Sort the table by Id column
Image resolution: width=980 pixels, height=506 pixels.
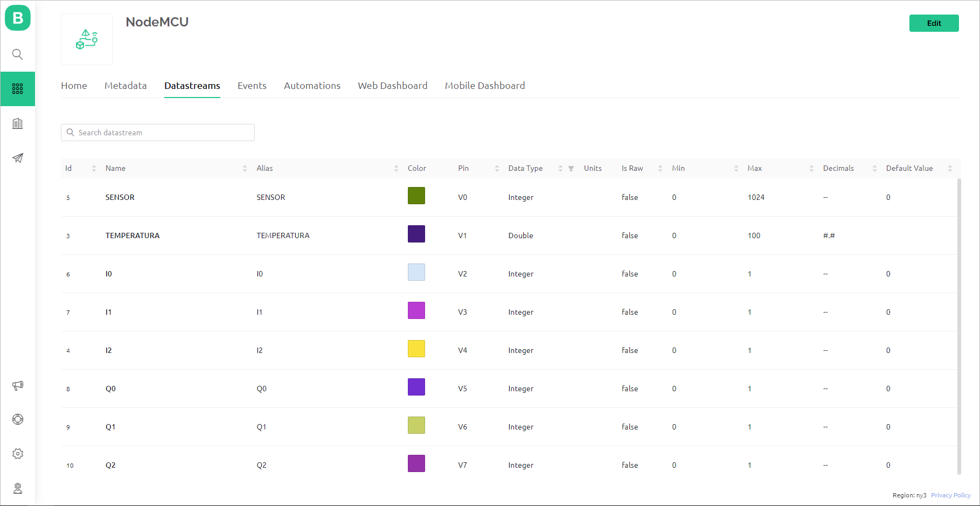[94, 169]
